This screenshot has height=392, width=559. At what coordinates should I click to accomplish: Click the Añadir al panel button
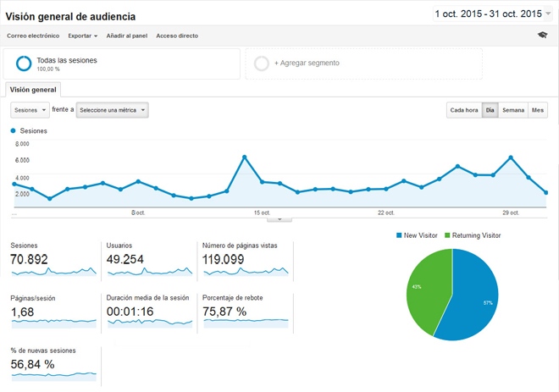[x=127, y=36]
